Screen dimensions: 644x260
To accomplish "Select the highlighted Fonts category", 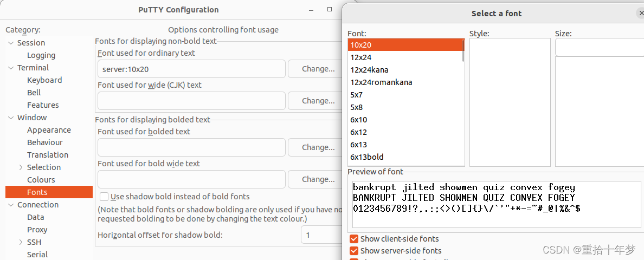I will [49, 192].
